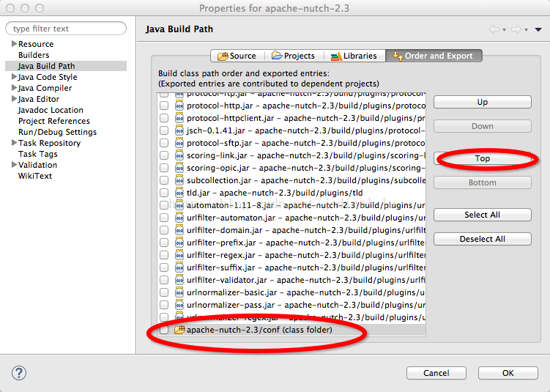Open the Builders properties page

(x=34, y=55)
